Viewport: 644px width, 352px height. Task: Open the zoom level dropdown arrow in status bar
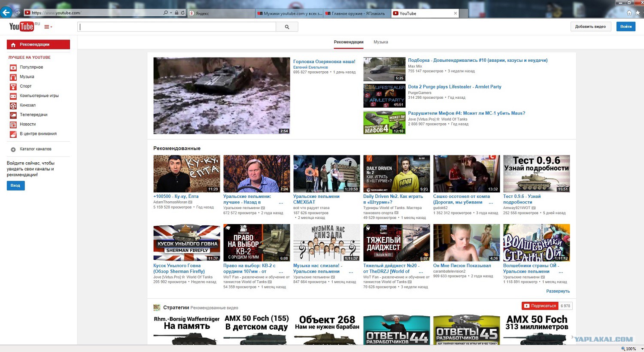[x=641, y=349]
